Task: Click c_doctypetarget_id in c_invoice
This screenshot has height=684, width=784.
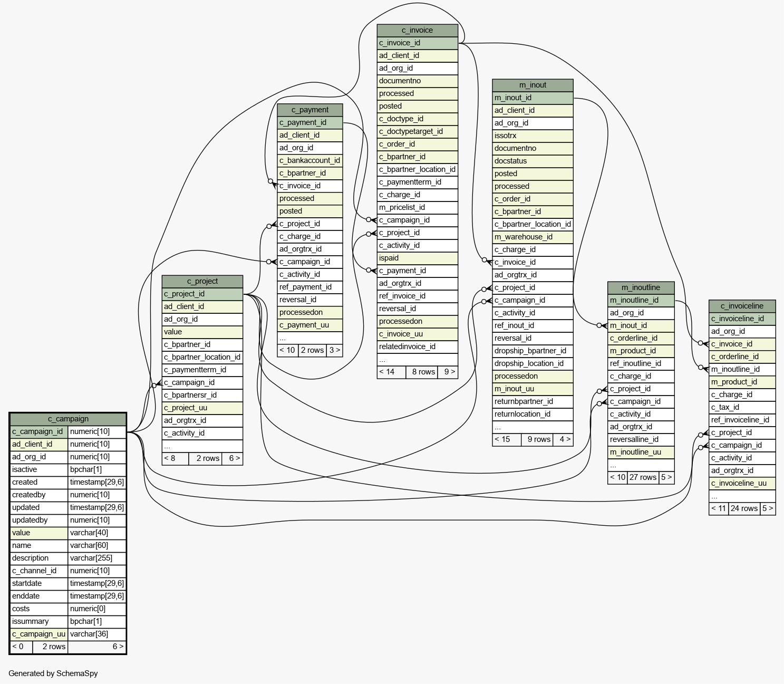Action: [x=417, y=131]
